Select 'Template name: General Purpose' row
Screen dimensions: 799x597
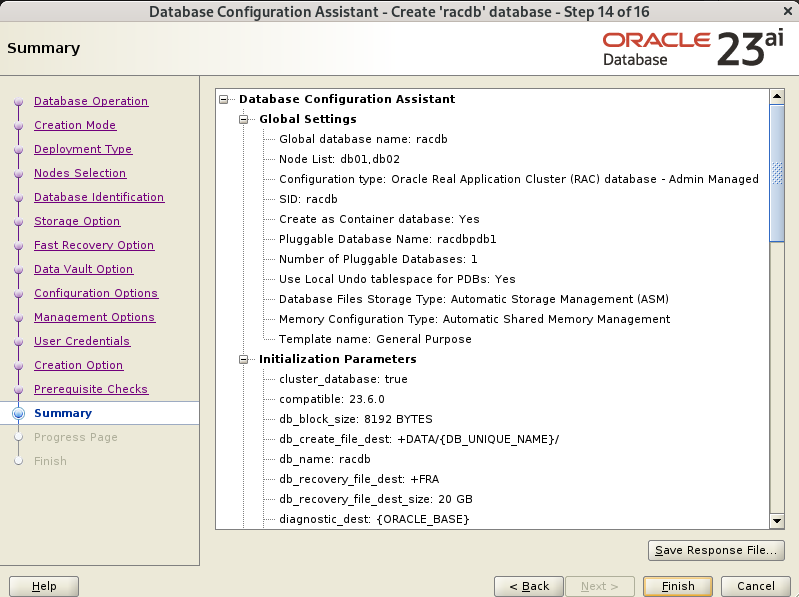tap(375, 339)
